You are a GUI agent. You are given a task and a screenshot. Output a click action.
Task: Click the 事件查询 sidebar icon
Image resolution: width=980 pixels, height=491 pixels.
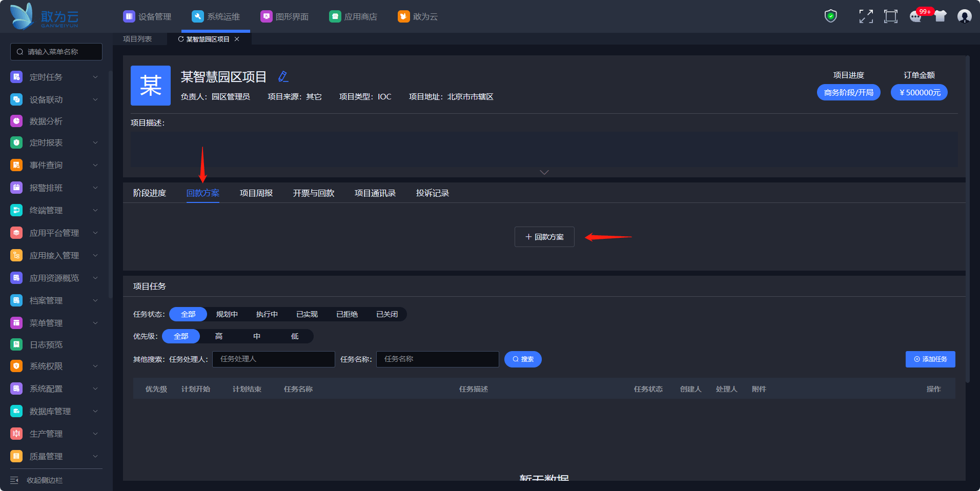pyautogui.click(x=16, y=165)
